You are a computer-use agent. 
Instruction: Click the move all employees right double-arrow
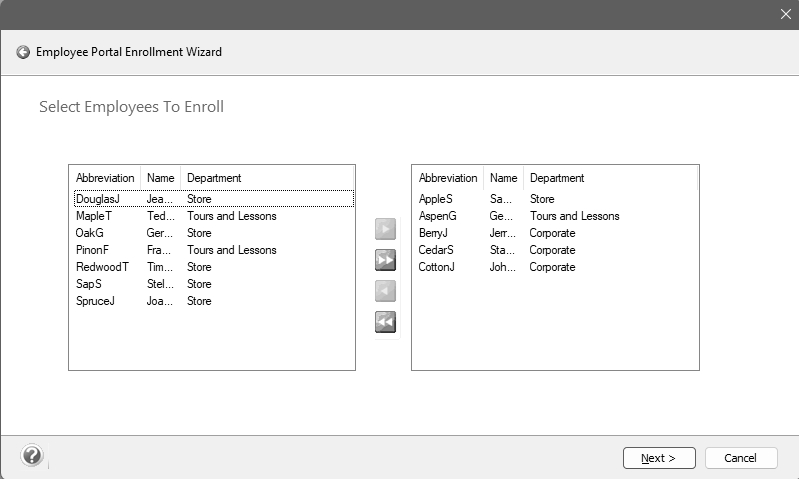click(385, 260)
